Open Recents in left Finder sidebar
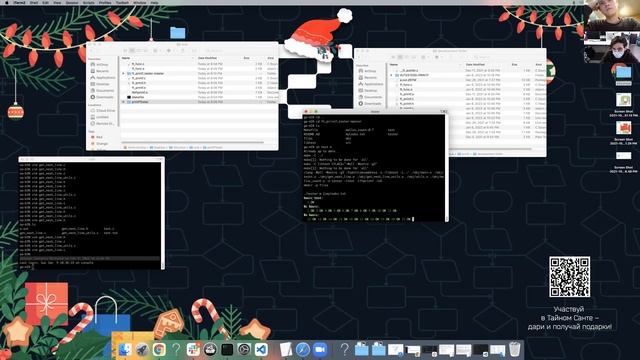 click(99, 71)
